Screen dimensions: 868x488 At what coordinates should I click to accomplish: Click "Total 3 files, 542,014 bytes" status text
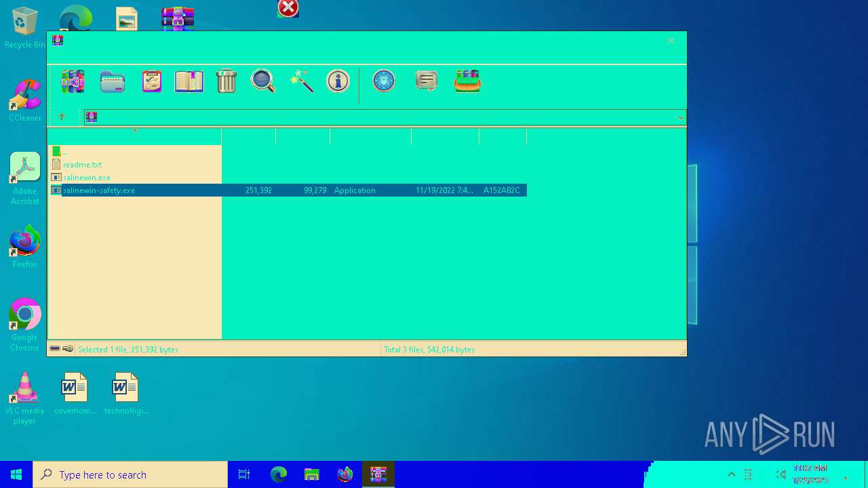tap(429, 350)
